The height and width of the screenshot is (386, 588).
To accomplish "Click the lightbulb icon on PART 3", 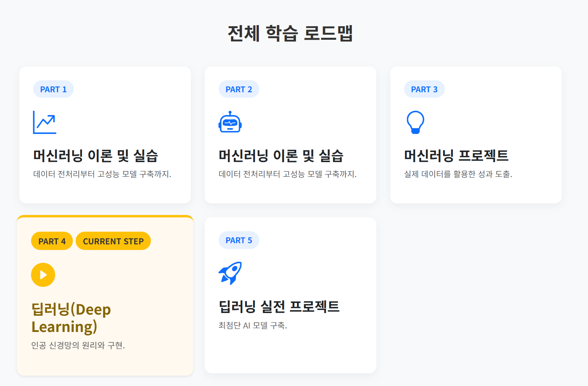I will coord(415,122).
